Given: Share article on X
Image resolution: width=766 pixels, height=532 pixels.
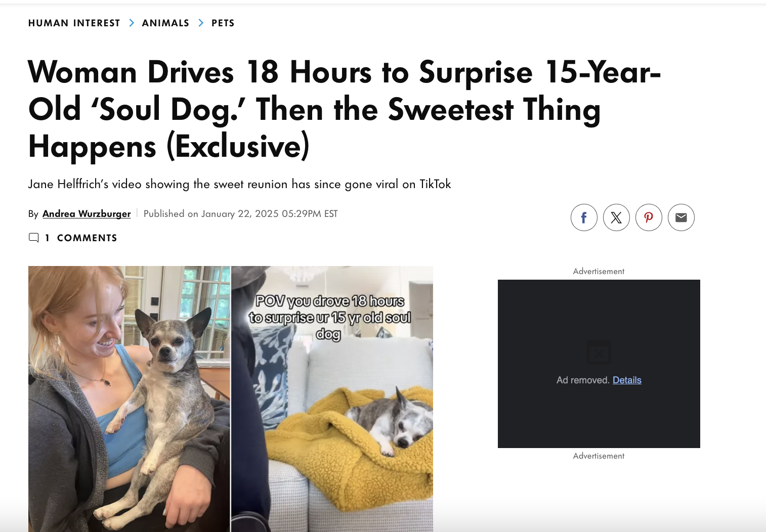Looking at the screenshot, I should pyautogui.click(x=616, y=217).
